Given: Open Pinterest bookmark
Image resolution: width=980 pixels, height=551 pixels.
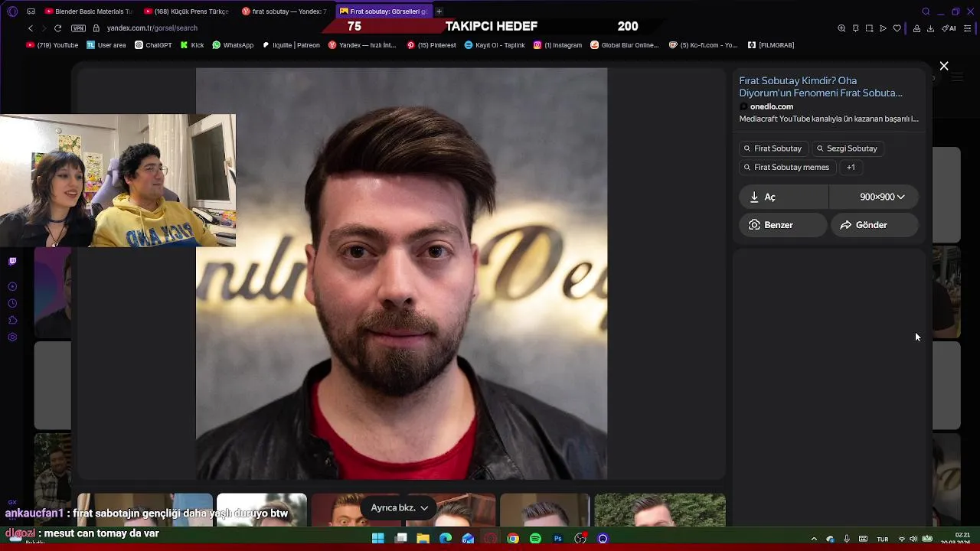Looking at the screenshot, I should (431, 45).
